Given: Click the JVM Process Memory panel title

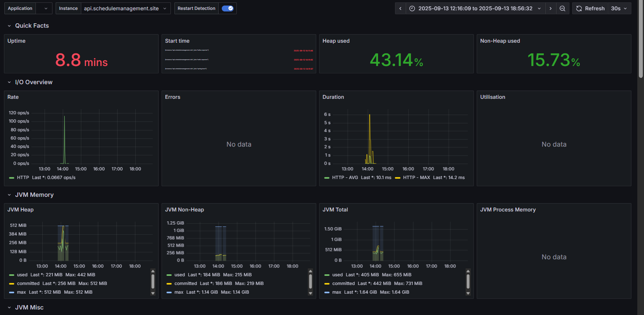Looking at the screenshot, I should (x=508, y=209).
